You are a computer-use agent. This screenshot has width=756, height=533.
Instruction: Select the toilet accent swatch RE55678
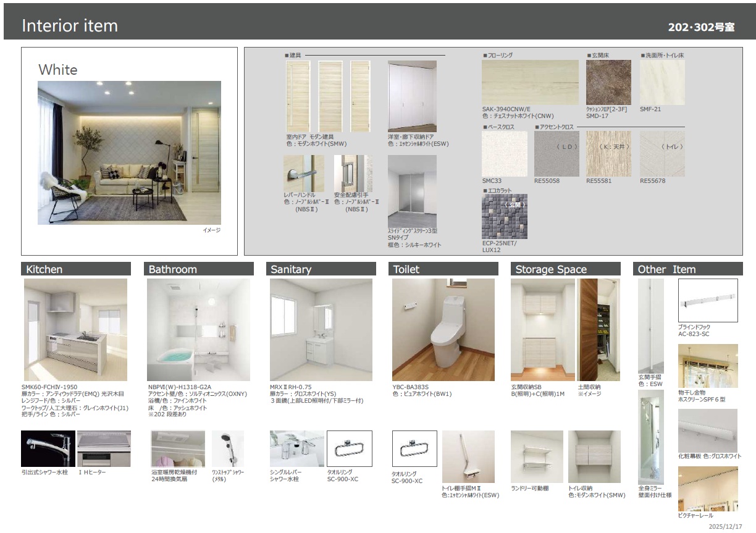tap(662, 153)
